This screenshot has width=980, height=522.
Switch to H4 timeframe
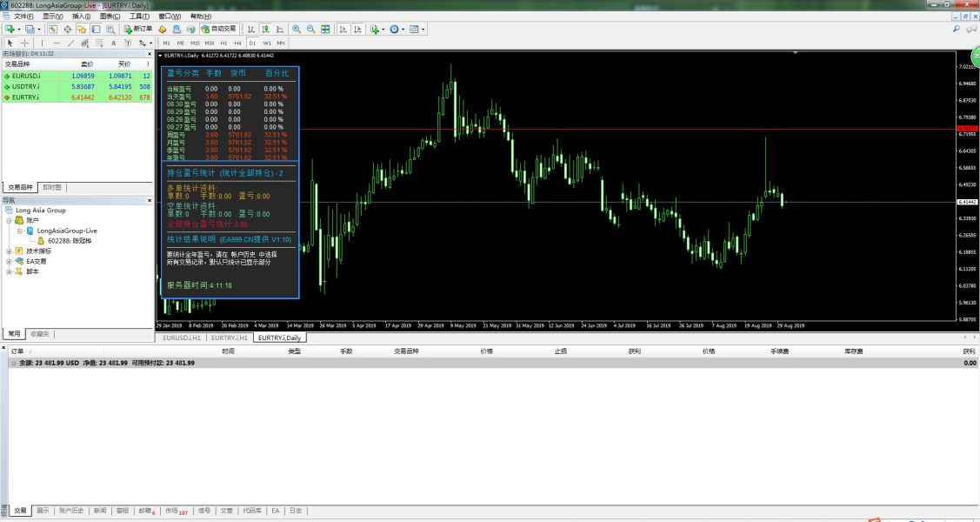tap(237, 43)
